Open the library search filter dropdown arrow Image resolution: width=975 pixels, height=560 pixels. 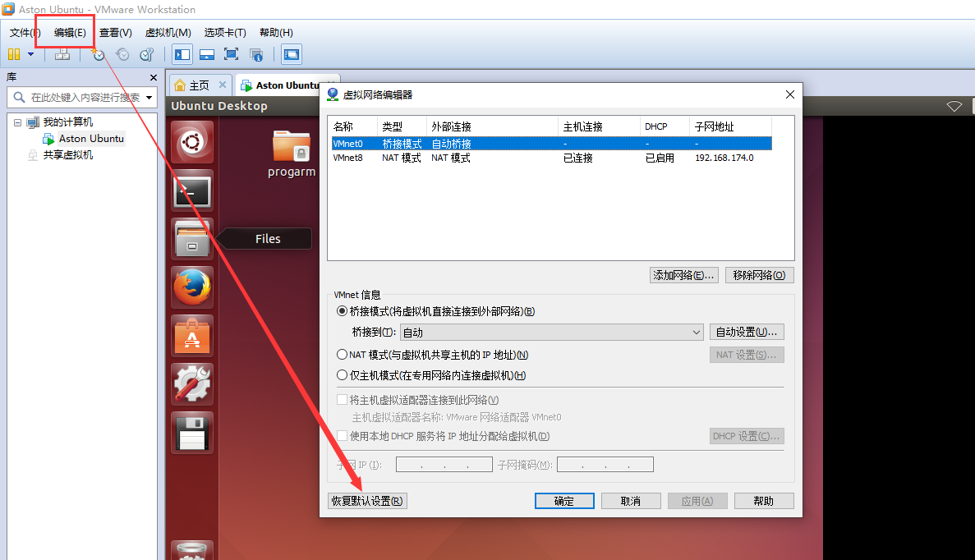[149, 98]
